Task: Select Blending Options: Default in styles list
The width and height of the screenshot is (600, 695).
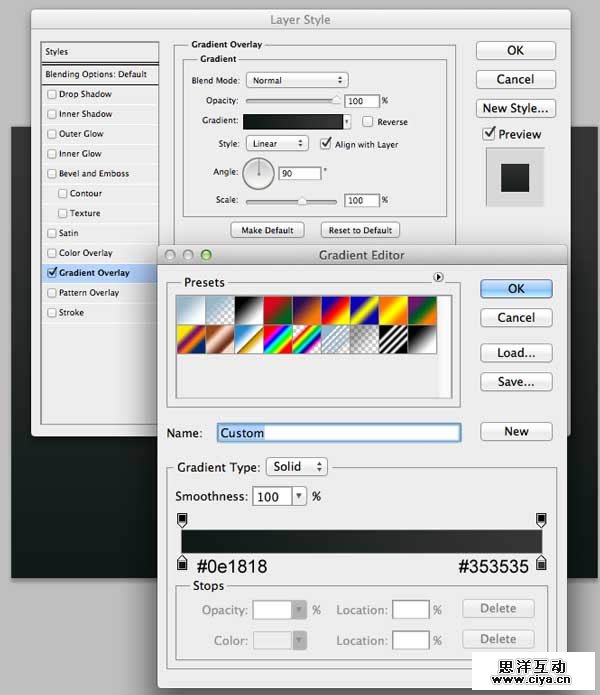Action: [96, 74]
